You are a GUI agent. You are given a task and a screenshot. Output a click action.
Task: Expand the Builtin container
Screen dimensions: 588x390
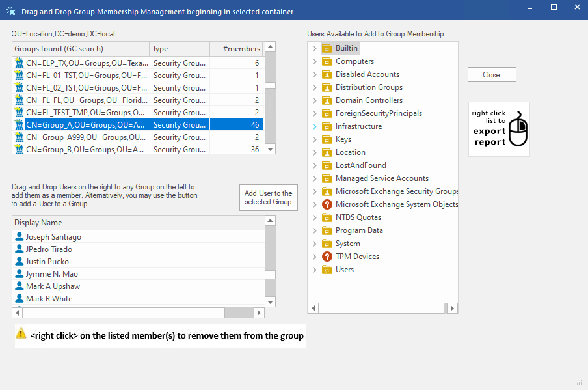coord(313,48)
